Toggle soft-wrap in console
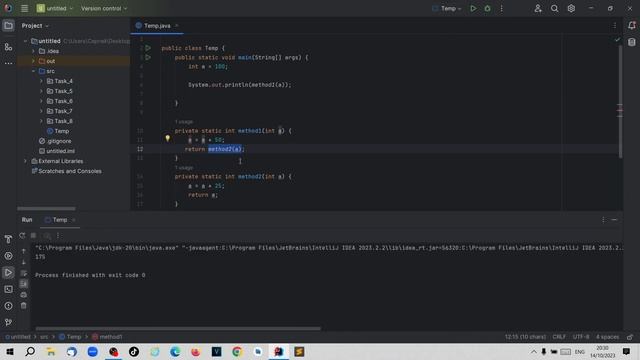 point(24,273)
